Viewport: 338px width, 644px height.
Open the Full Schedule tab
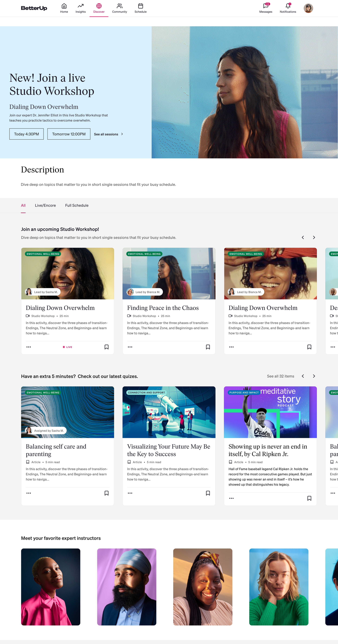click(x=77, y=205)
